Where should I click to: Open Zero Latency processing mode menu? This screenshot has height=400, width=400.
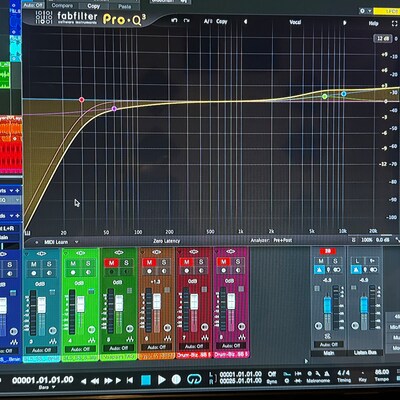click(x=166, y=241)
